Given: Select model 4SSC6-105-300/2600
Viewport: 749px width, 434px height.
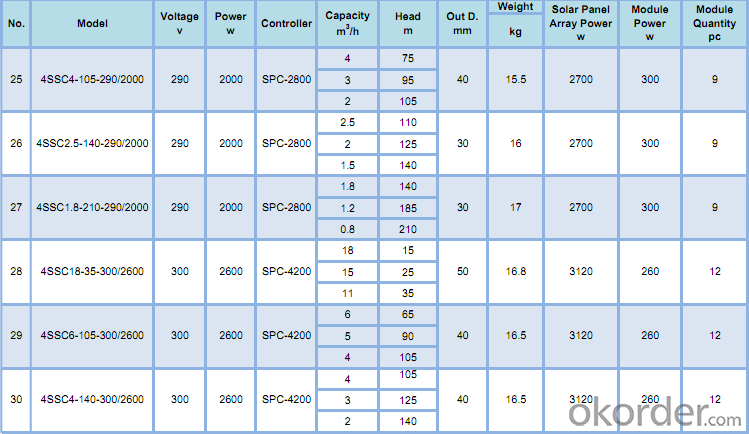Looking at the screenshot, I should point(92,335).
